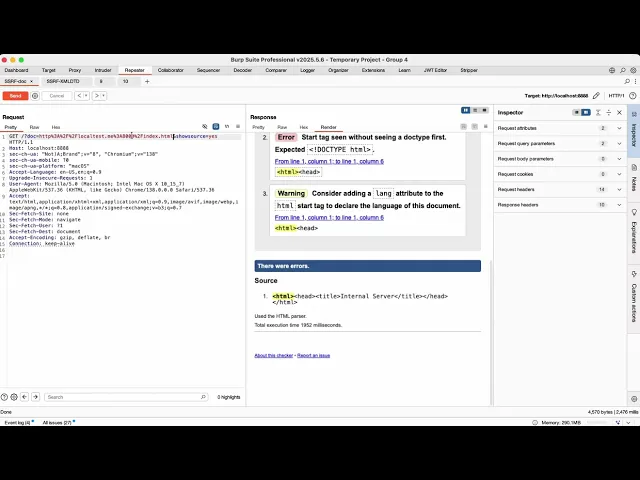Open the Response panel hamburger menu
The height and width of the screenshot is (480, 640).
[486, 127]
